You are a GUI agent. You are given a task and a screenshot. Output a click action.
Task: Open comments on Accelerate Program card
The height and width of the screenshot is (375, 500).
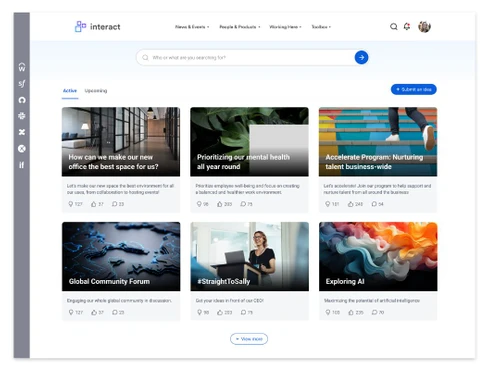coord(374,204)
